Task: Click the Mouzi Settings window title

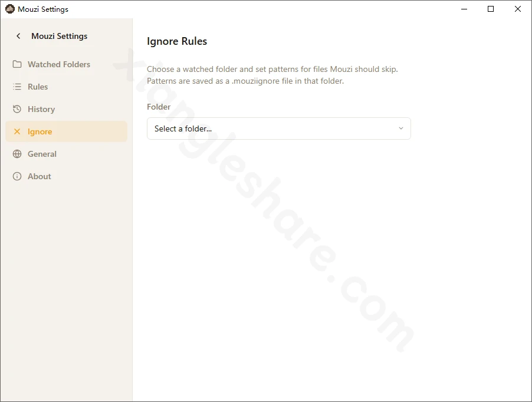Action: click(43, 9)
